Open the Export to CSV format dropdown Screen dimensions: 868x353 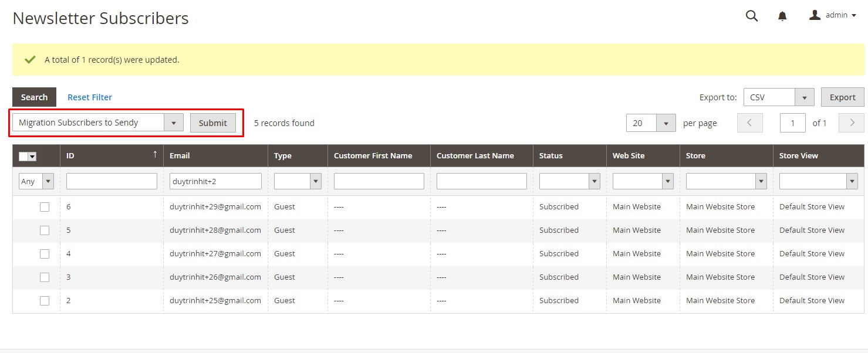pyautogui.click(x=804, y=98)
